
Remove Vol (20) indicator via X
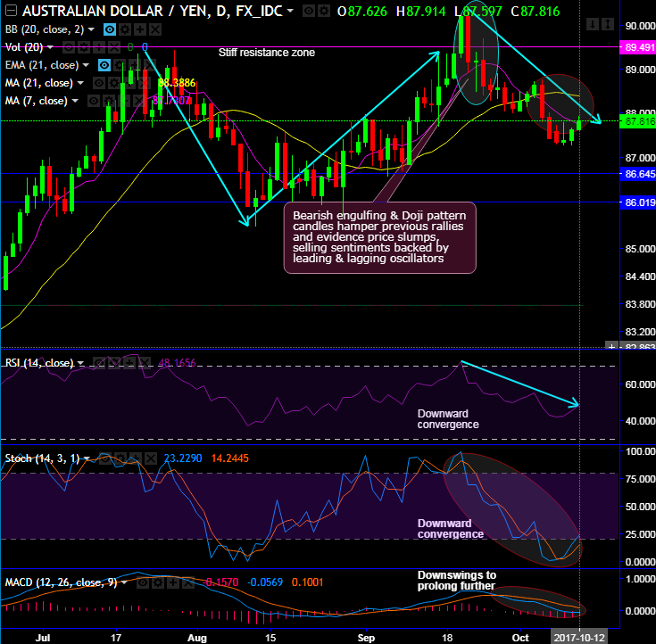pos(114,47)
